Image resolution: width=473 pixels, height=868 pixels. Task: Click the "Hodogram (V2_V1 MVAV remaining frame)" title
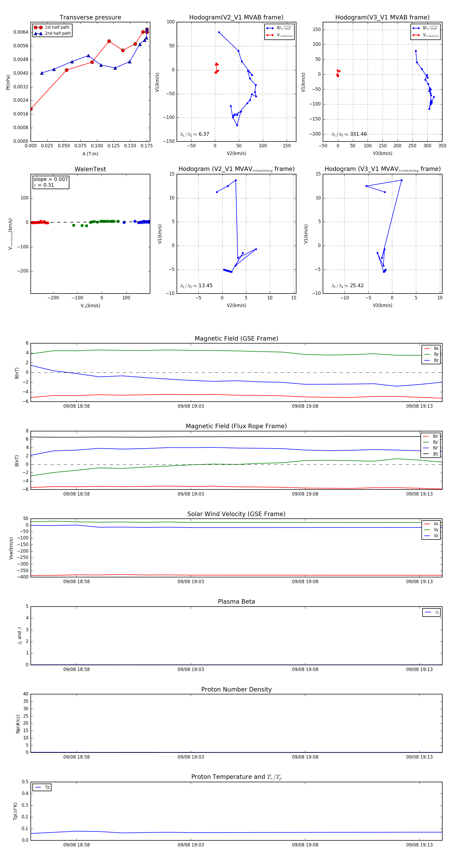[236, 169]
